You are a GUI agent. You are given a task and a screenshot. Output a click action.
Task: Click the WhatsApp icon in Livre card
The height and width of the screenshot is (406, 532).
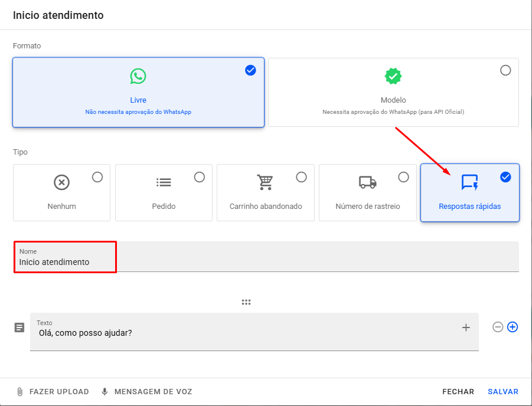[138, 76]
